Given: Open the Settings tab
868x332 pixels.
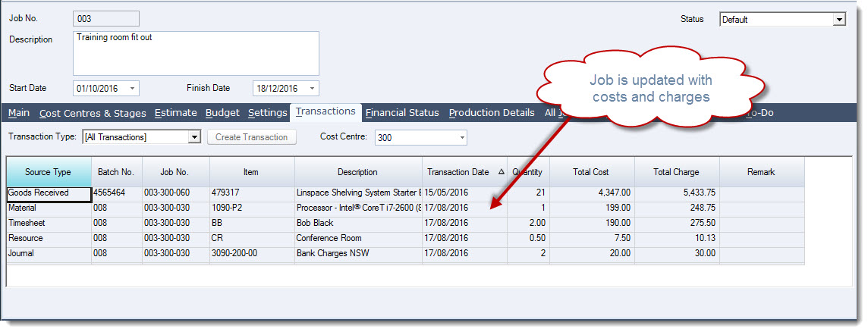Looking at the screenshot, I should tap(267, 113).
